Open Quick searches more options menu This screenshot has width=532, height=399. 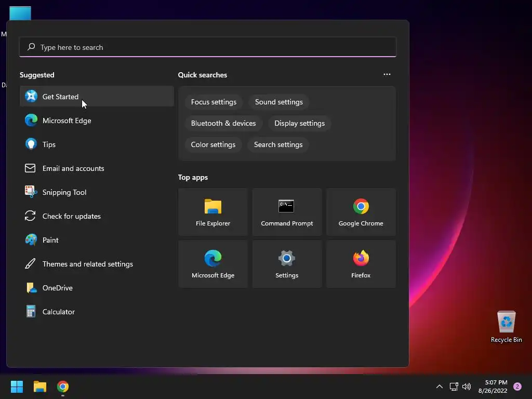tap(387, 74)
